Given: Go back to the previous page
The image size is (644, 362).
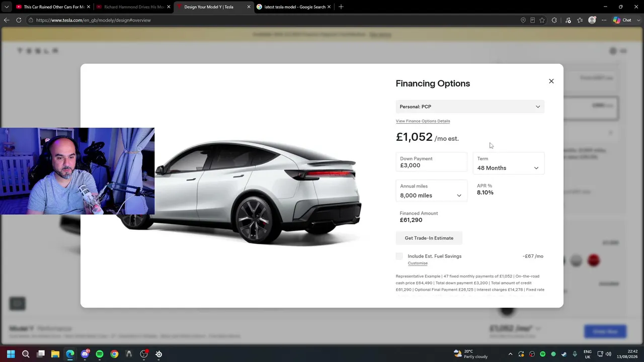Looking at the screenshot, I should pos(7,20).
